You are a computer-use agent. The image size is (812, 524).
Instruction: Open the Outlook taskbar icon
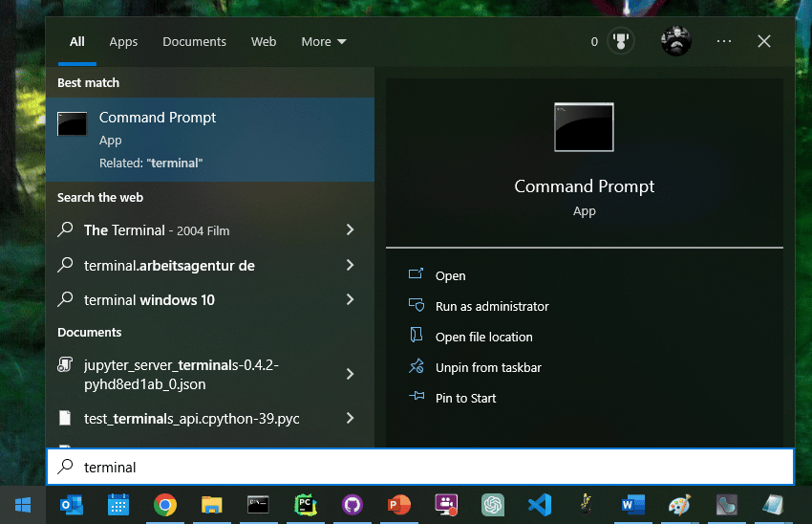(72, 504)
